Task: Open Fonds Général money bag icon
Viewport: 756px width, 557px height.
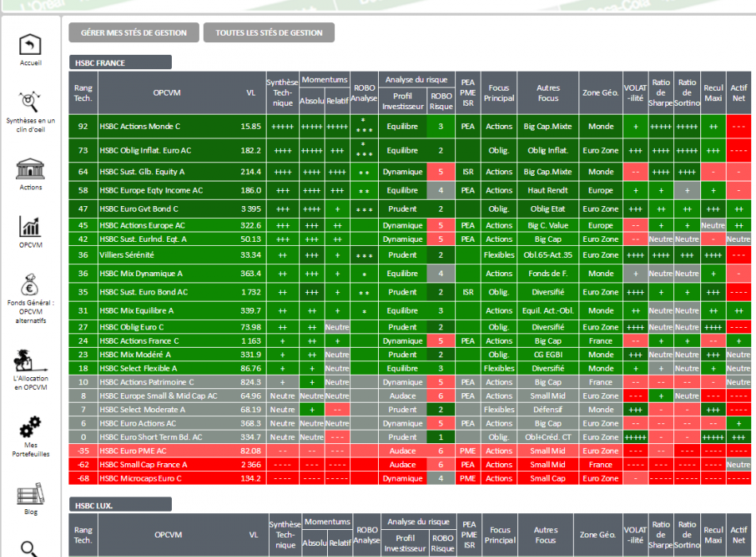Action: tap(30, 285)
